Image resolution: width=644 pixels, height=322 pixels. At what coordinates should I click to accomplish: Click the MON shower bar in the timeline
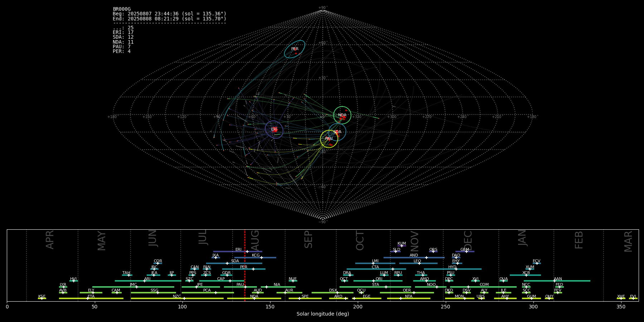(x=459, y=298)
